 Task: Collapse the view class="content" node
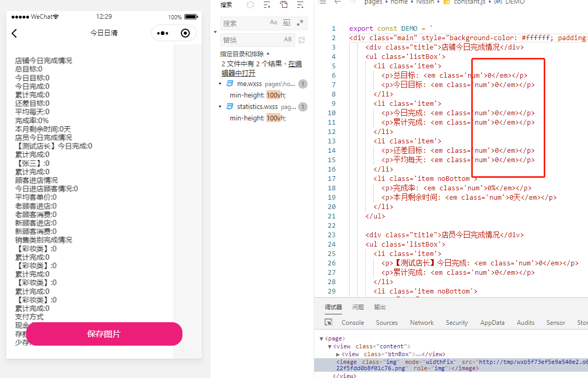click(x=329, y=347)
